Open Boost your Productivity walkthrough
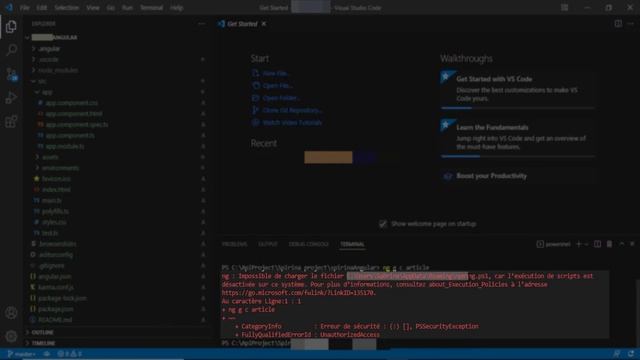Viewport: 640px width, 360px height. (x=518, y=176)
